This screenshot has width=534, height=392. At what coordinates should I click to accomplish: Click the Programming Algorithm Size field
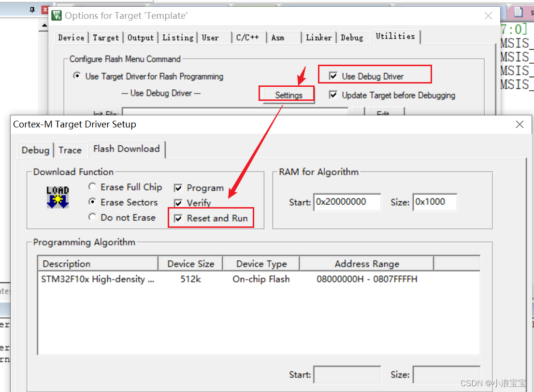coord(447,375)
